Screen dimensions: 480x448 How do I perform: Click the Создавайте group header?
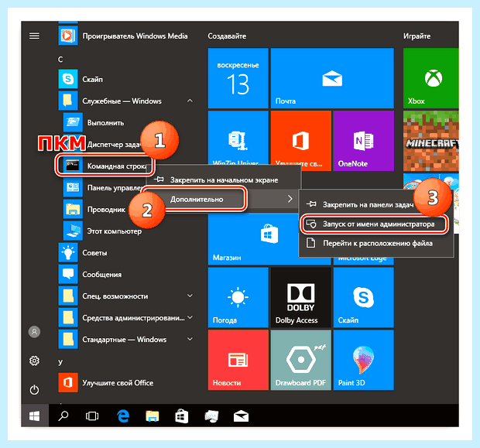[227, 36]
